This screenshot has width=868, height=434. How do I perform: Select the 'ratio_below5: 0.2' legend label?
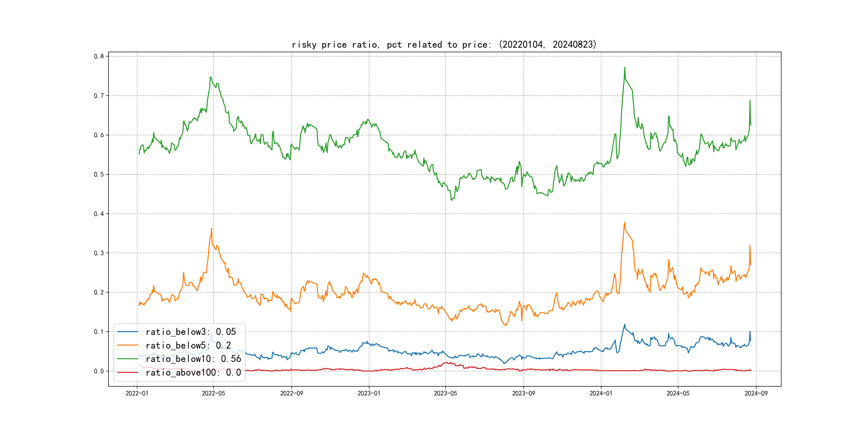point(188,345)
